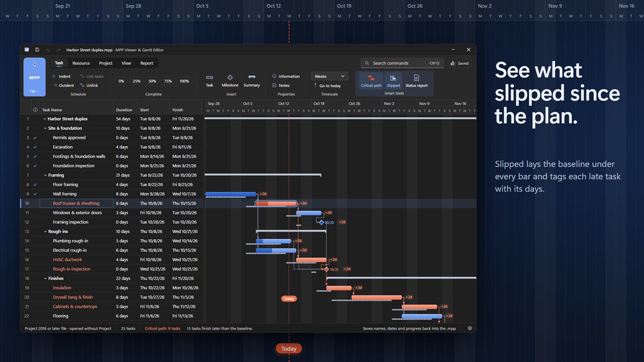Image resolution: width=644 pixels, height=362 pixels.
Task: Select the HVAC ductwork task row
Action: [112, 260]
